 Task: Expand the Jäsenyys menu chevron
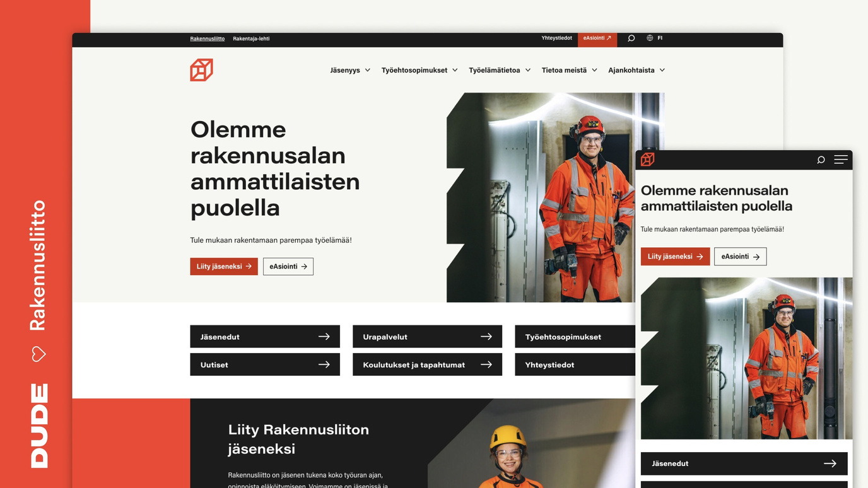(368, 70)
